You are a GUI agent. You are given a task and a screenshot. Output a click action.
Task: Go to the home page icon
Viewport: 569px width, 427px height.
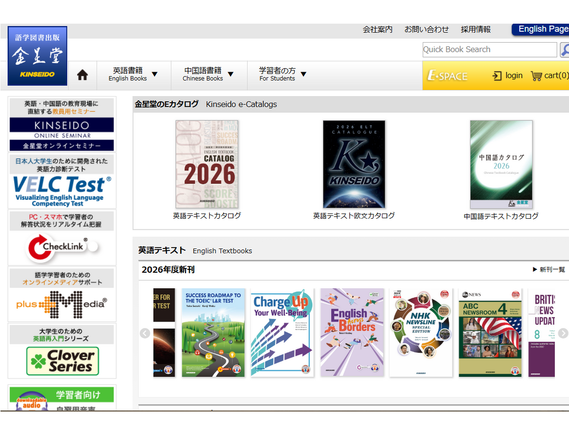click(x=82, y=75)
